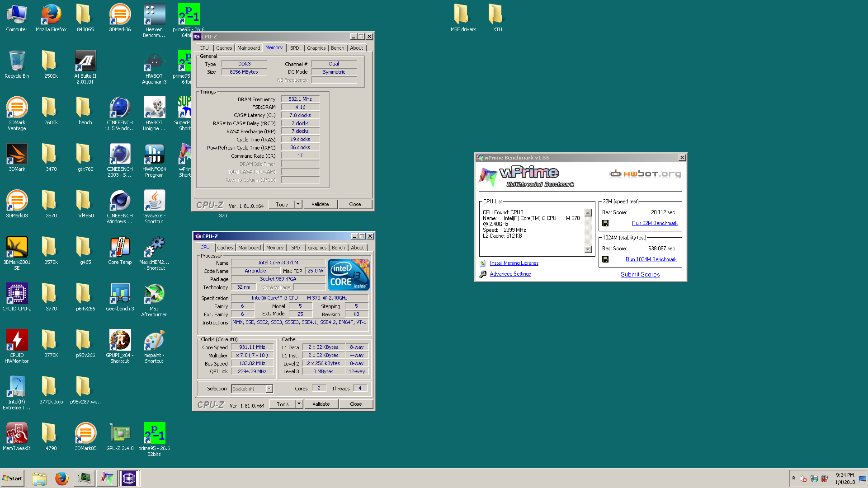Open Mozilla Firefox desktop shortcut
The height and width of the screenshot is (488, 868).
[51, 18]
